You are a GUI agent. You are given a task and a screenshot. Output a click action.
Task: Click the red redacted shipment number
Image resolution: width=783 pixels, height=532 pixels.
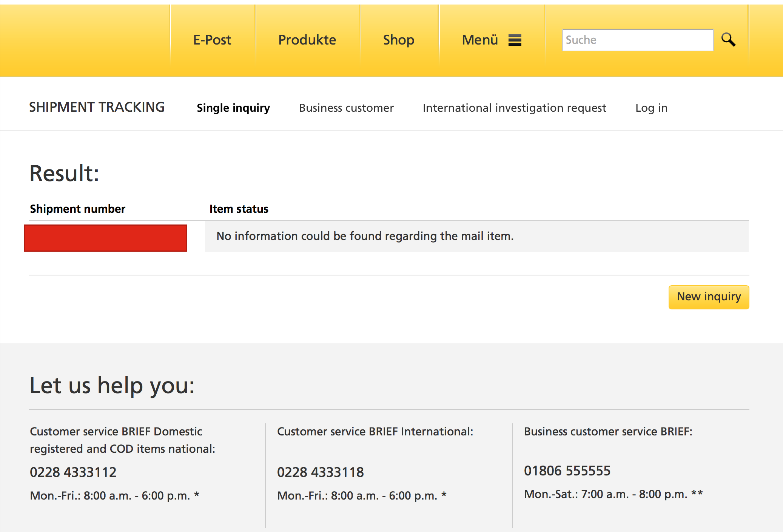[x=106, y=238]
